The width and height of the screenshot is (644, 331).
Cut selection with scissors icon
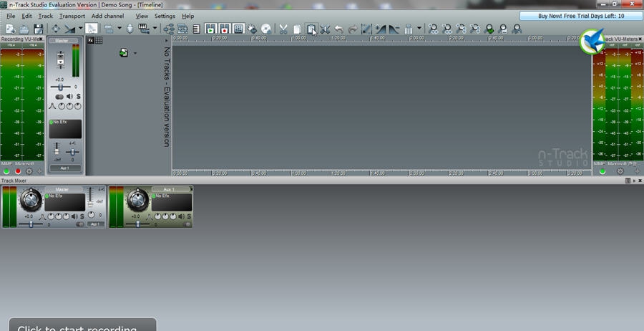pyautogui.click(x=283, y=29)
